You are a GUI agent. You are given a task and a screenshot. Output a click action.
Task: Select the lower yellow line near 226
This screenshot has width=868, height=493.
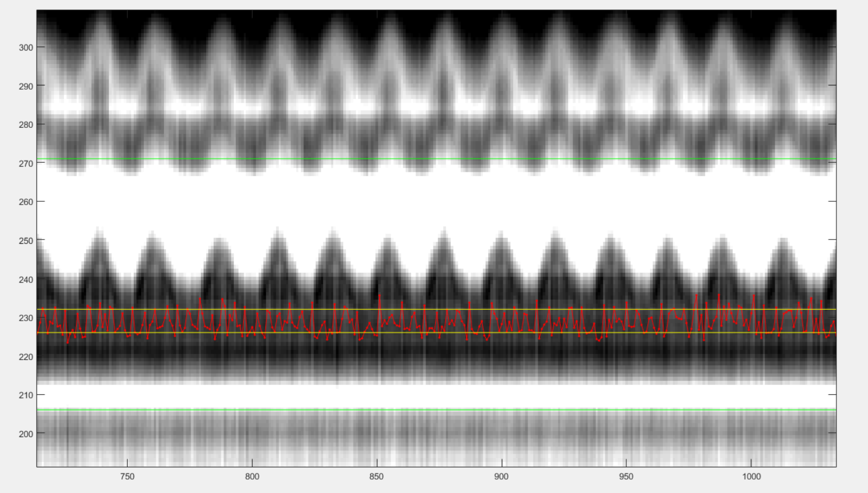[x=436, y=333]
